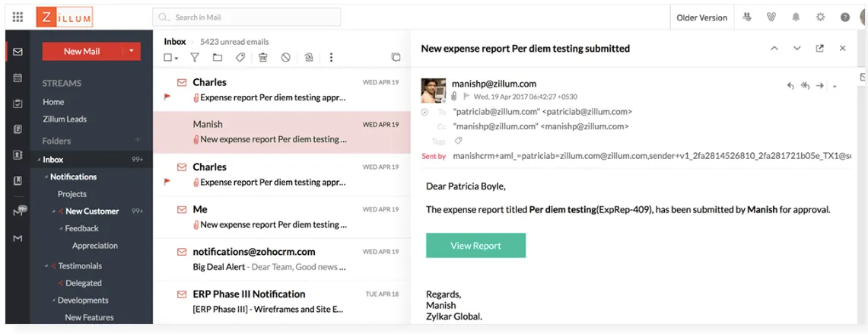Open the New Mail dropdown arrow
The image size is (868, 334).
click(x=132, y=51)
